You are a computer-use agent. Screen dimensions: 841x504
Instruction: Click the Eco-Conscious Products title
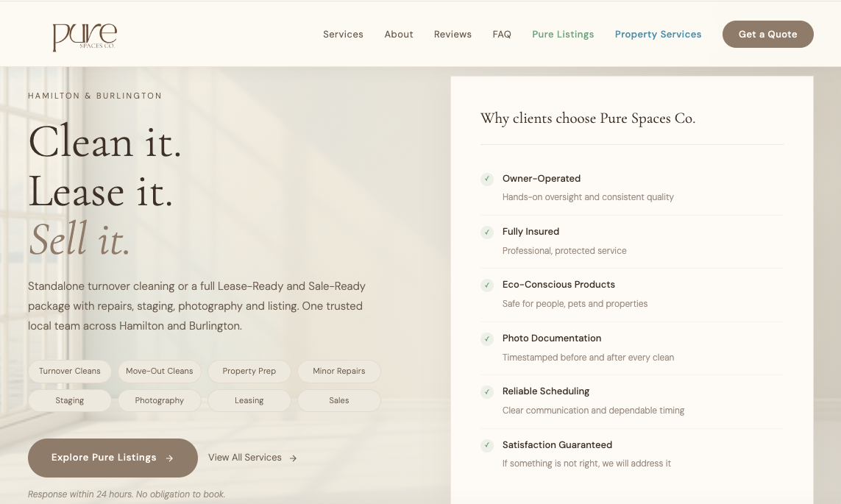(x=558, y=285)
